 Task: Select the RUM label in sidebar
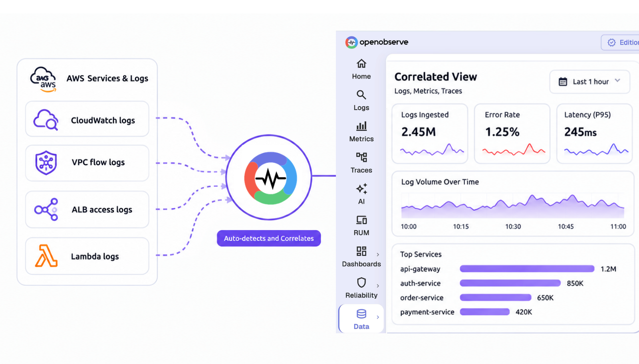(x=361, y=233)
